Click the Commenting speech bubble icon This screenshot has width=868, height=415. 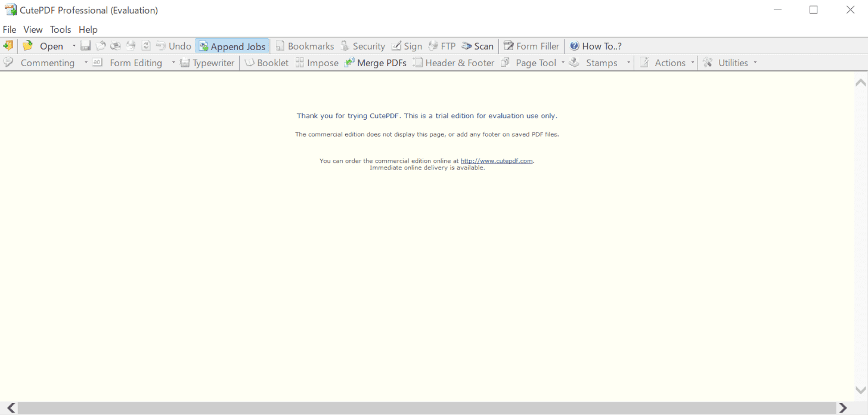pyautogui.click(x=8, y=62)
